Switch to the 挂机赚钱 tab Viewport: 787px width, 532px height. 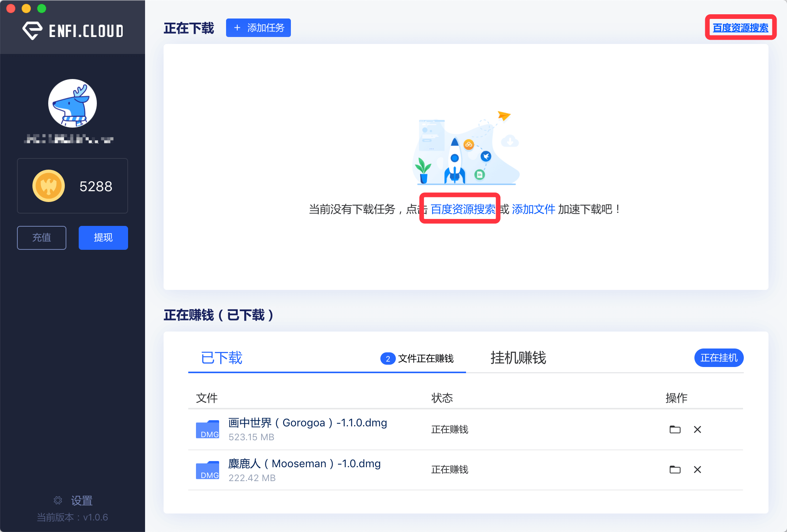click(518, 358)
